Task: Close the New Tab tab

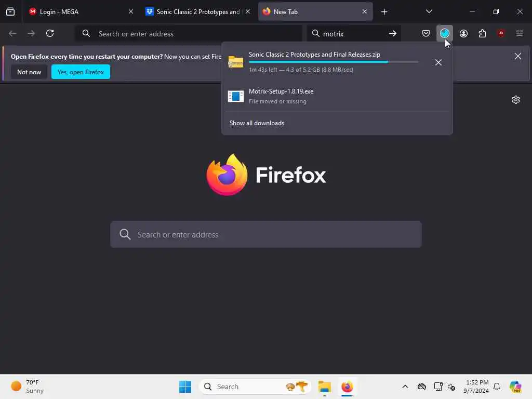Action: click(364, 11)
